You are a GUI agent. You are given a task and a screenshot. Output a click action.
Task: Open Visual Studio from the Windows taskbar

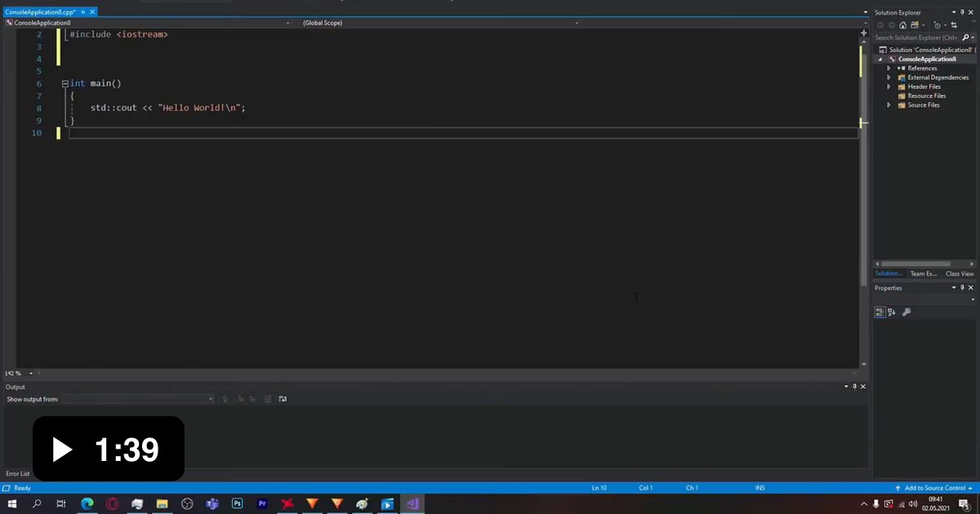(x=412, y=504)
